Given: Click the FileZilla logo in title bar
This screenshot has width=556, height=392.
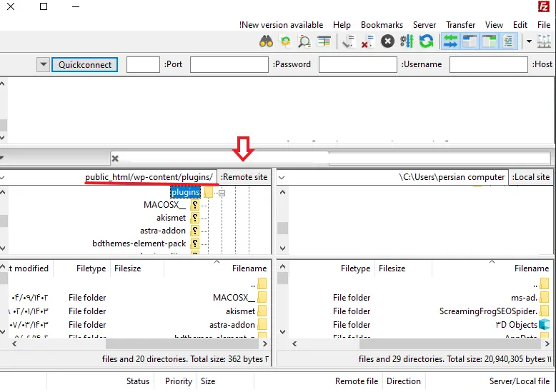Looking at the screenshot, I should [544, 6].
